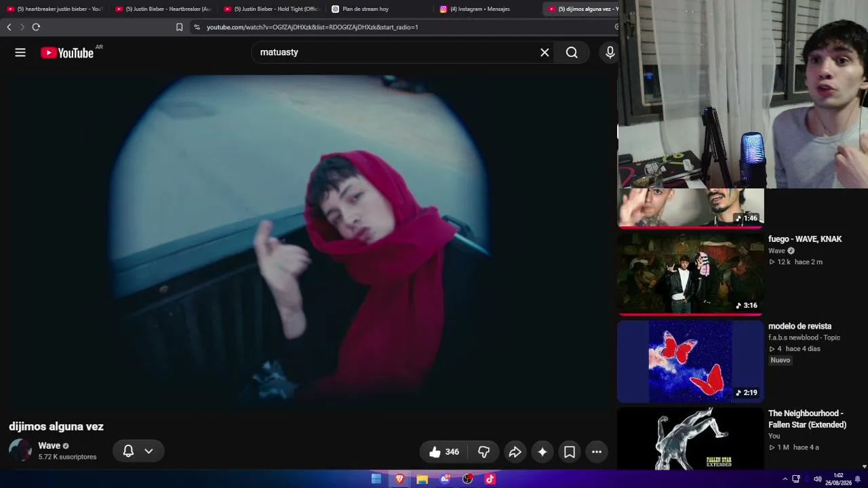Click the magnifying glass search button
The height and width of the screenshot is (488, 868).
[572, 52]
